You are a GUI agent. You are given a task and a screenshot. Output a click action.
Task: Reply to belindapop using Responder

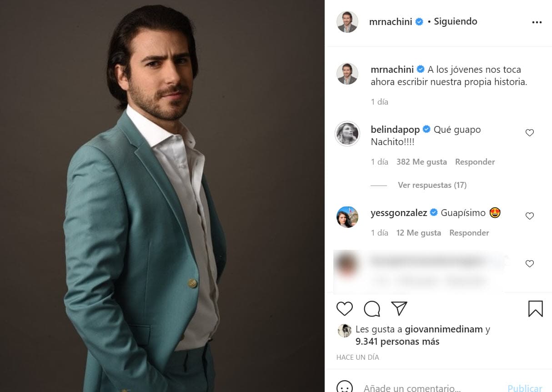pyautogui.click(x=475, y=161)
